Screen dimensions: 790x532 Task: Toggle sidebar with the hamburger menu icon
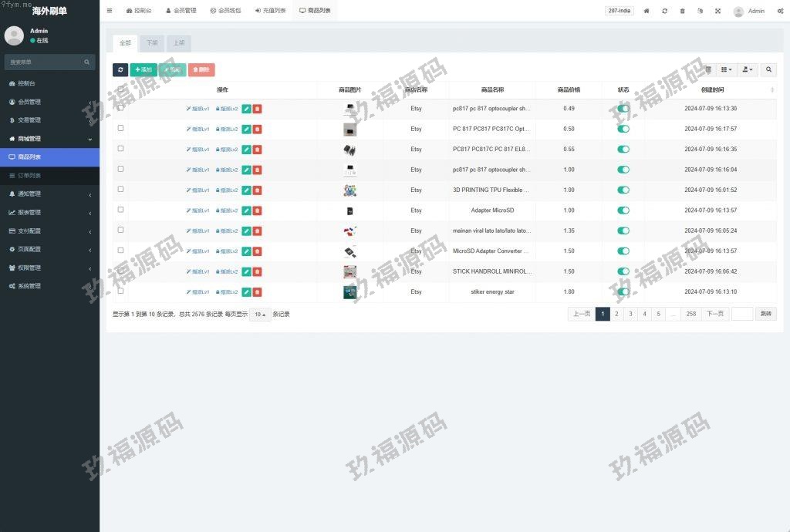coord(110,11)
